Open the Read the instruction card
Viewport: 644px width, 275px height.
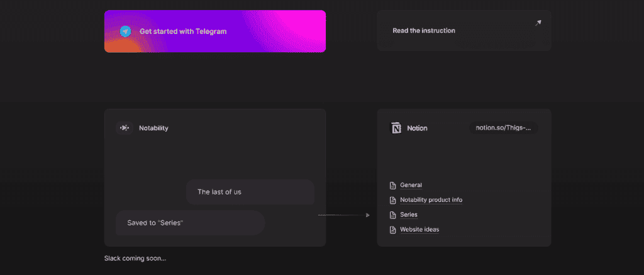click(464, 30)
